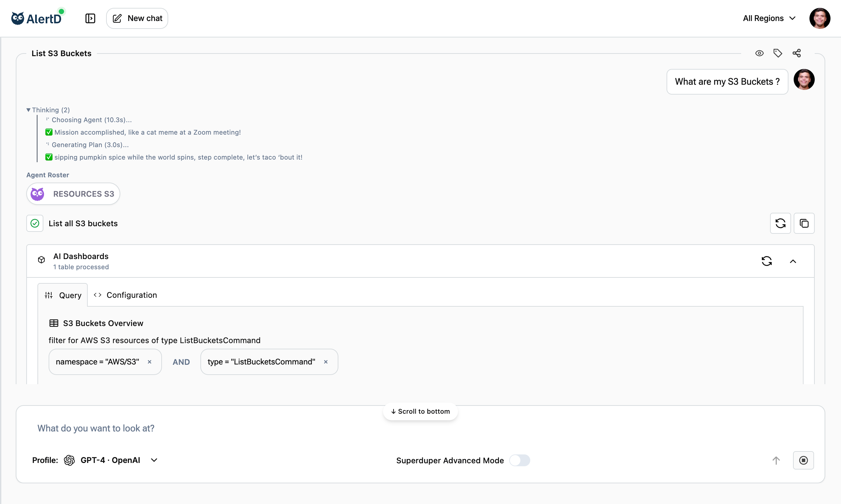The image size is (841, 504).
Task: Collapse the Thinking (2) section
Action: point(48,110)
